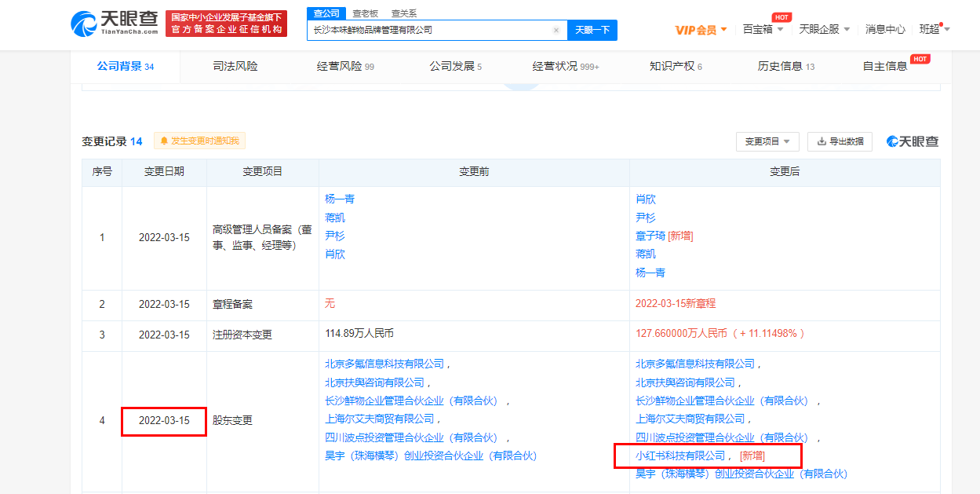Open 尹杉 in the 变更后 column
The height and width of the screenshot is (494, 980).
coord(646,218)
